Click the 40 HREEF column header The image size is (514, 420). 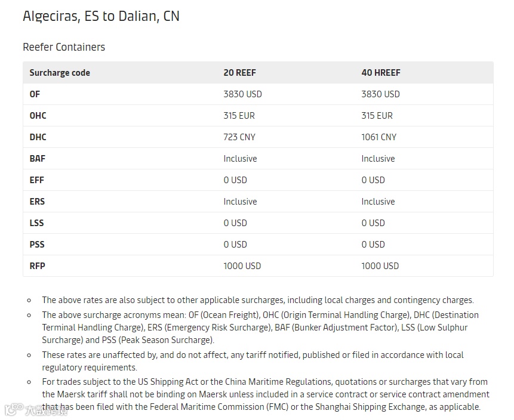pyautogui.click(x=381, y=72)
